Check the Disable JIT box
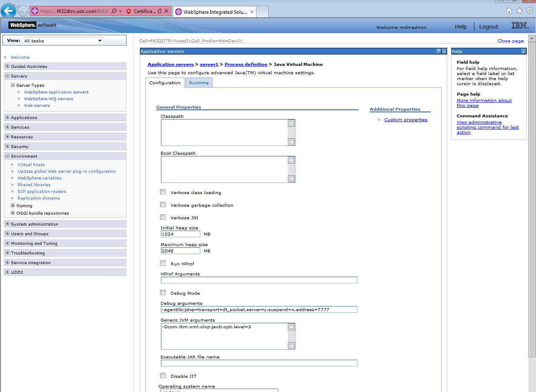This screenshot has height=392, width=536. point(163,376)
